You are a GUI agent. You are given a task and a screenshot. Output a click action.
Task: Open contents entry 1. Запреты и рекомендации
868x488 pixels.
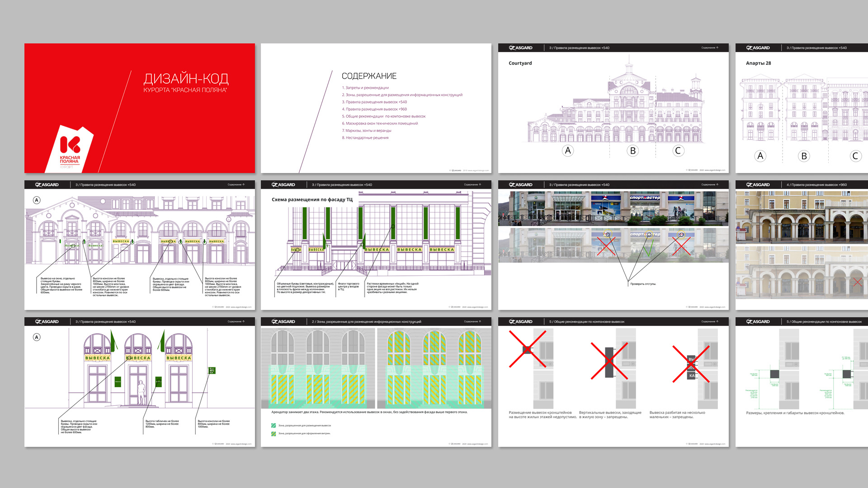click(x=365, y=88)
